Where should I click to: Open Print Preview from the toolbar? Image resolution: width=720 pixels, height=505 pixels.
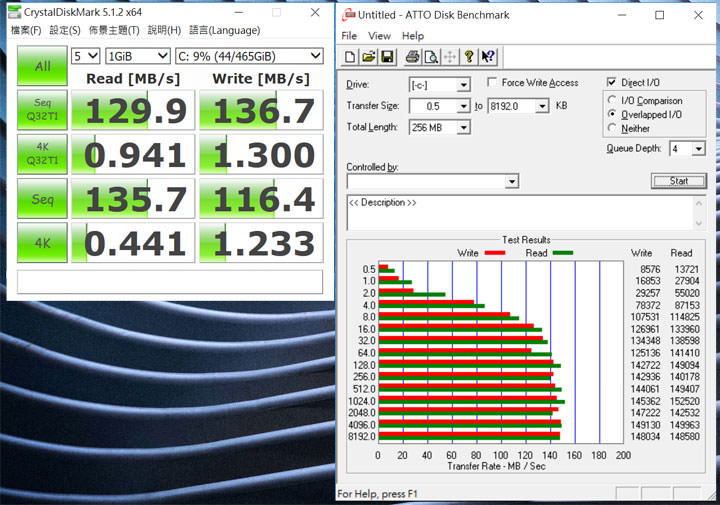430,56
